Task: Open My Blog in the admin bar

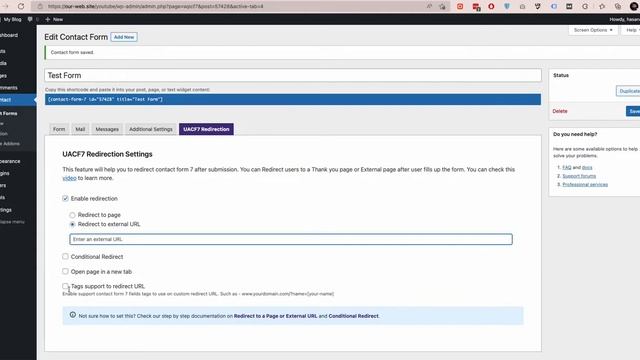Action: [12, 19]
